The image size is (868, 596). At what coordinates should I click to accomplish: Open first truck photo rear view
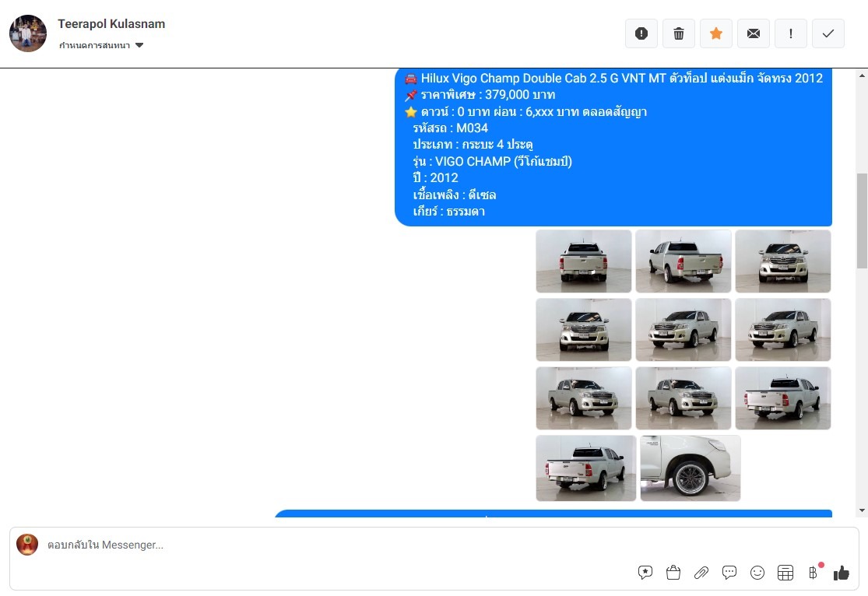click(x=583, y=261)
